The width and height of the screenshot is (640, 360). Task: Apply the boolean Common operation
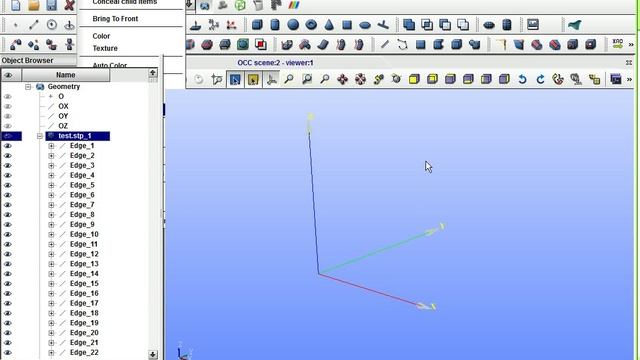click(x=427, y=25)
